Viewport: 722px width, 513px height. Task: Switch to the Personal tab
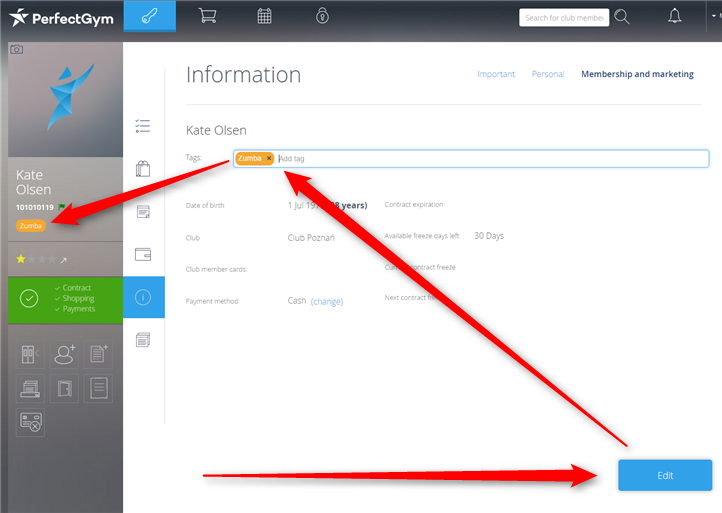click(548, 74)
